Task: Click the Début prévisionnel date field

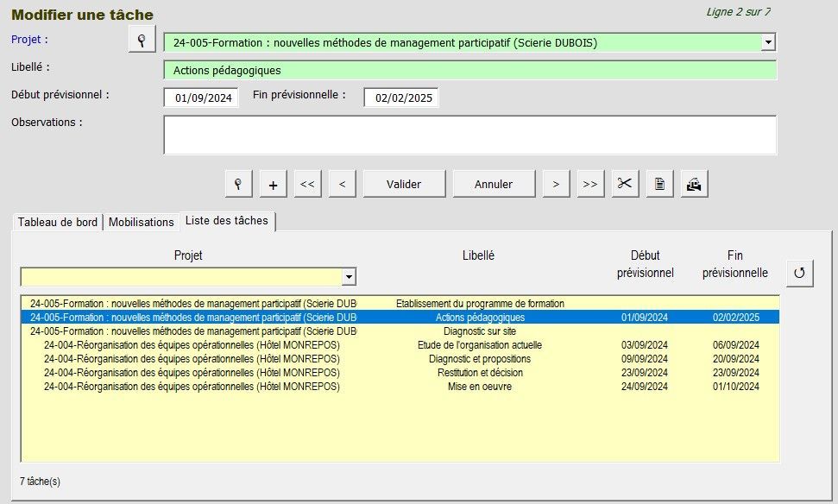Action: pyautogui.click(x=202, y=98)
